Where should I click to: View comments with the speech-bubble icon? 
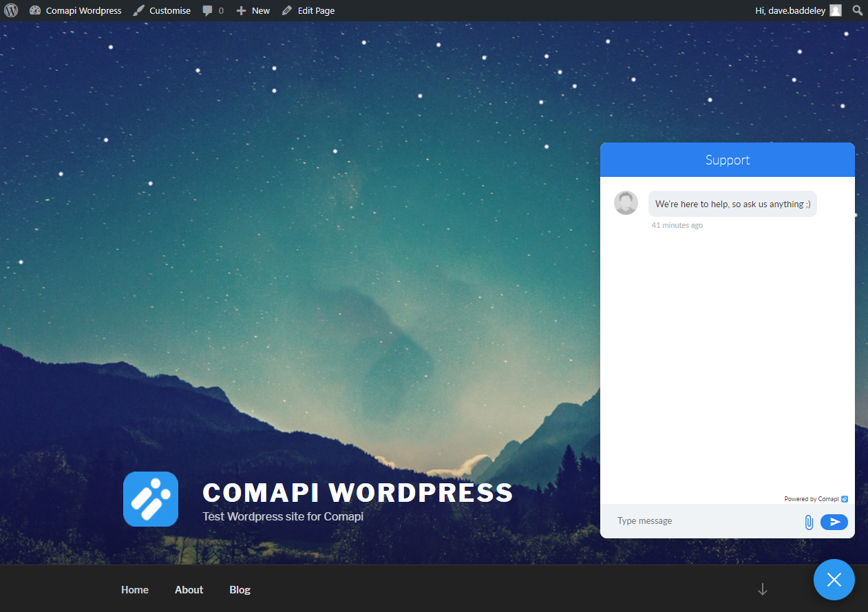213,10
